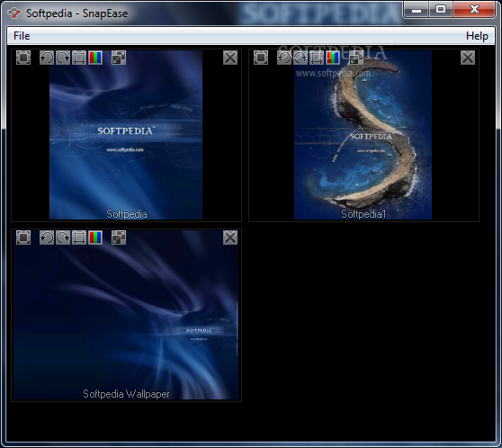Click resize icon on Softpedia1 image

[x=356, y=58]
